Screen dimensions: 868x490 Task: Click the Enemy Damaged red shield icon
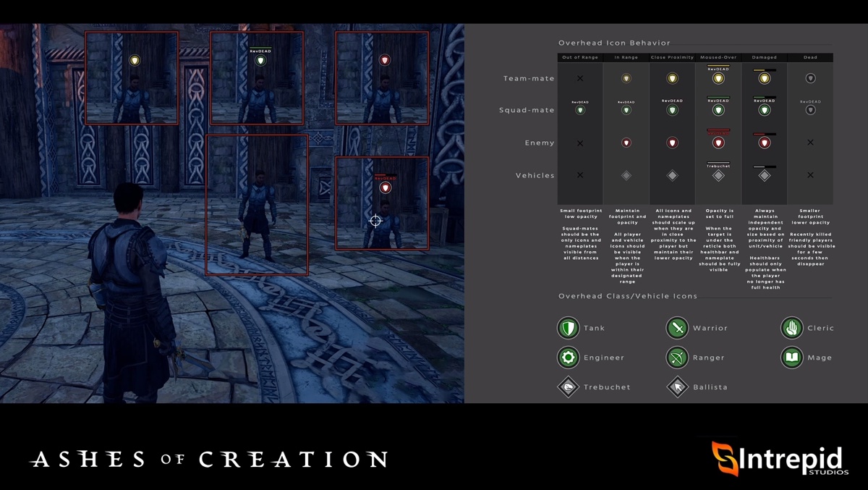[x=765, y=143]
